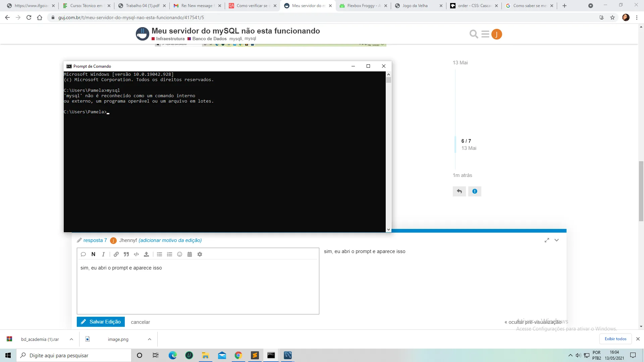Screen dimensions: 644x362
Task: Insert a numbered list
Action: point(170,254)
